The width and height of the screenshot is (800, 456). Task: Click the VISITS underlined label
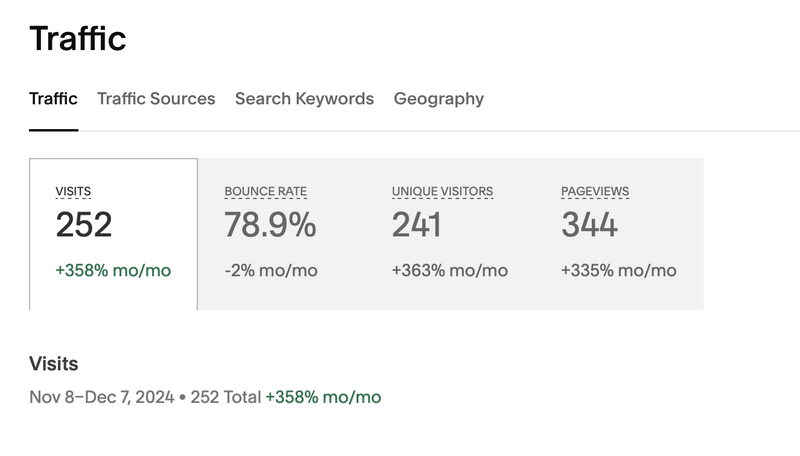pyautogui.click(x=73, y=191)
